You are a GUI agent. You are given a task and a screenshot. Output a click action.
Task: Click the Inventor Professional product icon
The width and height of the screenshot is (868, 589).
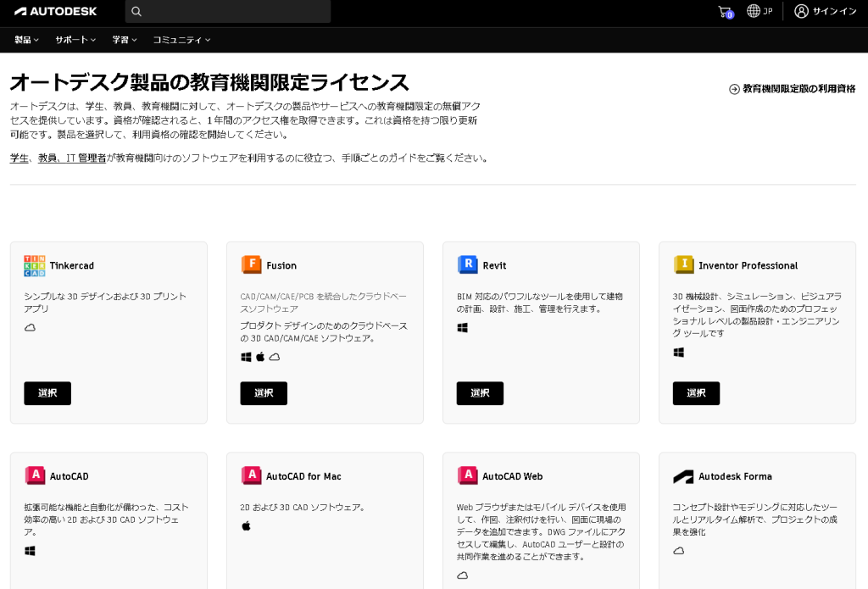click(x=683, y=265)
